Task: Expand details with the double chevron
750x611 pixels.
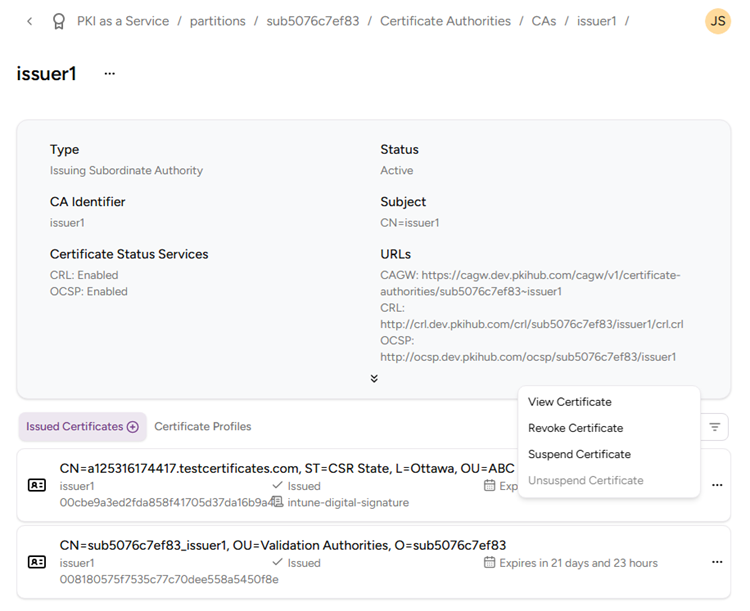Action: (374, 379)
